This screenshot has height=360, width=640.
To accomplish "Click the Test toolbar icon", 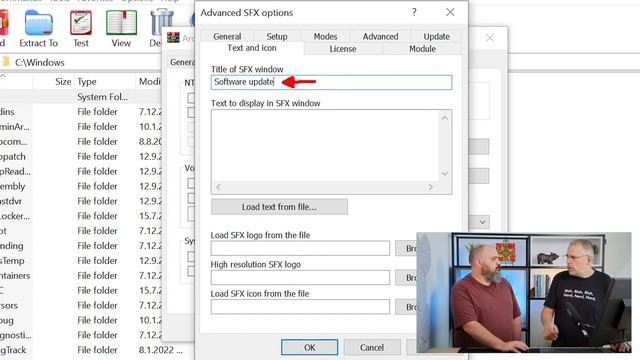I will tap(81, 29).
